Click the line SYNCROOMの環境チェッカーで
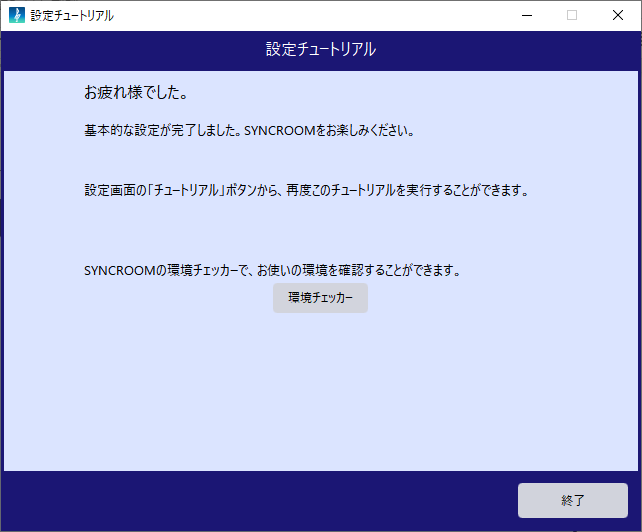The image size is (642, 532). [x=272, y=270]
